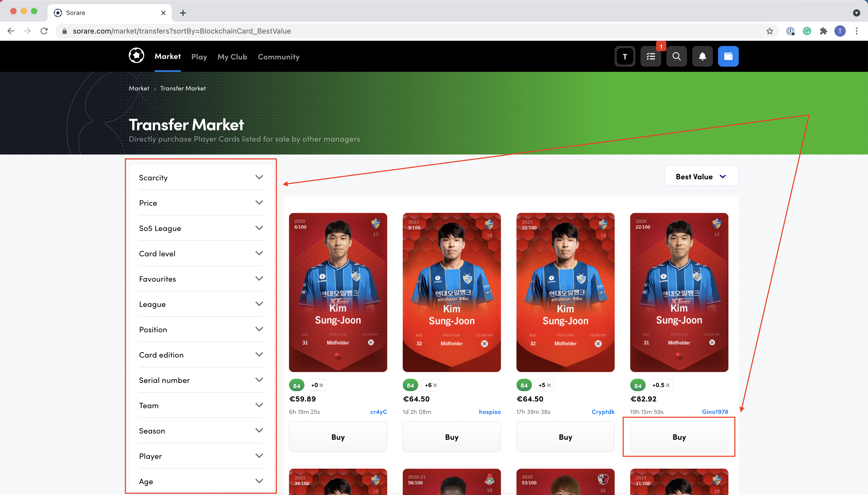
Task: Open seller cr4yC profile
Action: coord(378,412)
